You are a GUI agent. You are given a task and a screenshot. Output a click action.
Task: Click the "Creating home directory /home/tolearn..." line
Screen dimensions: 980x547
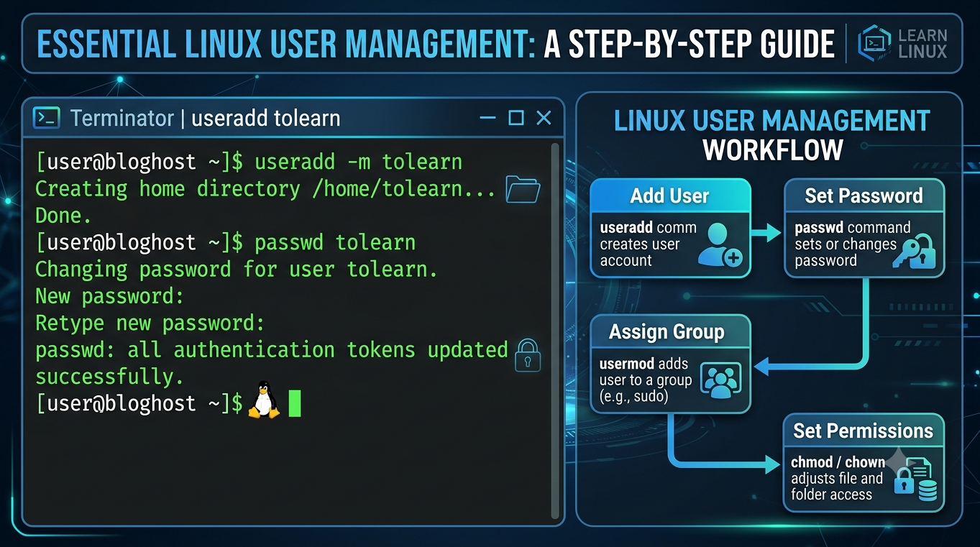click(266, 189)
